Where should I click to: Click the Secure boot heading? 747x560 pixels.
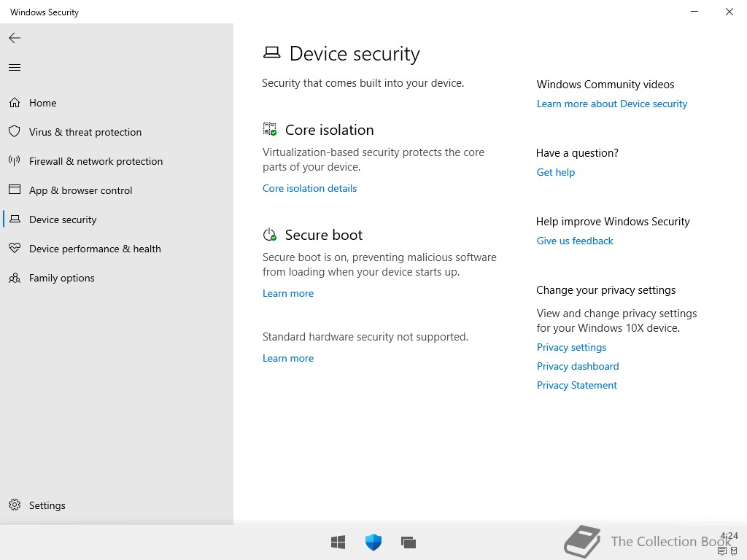324,235
